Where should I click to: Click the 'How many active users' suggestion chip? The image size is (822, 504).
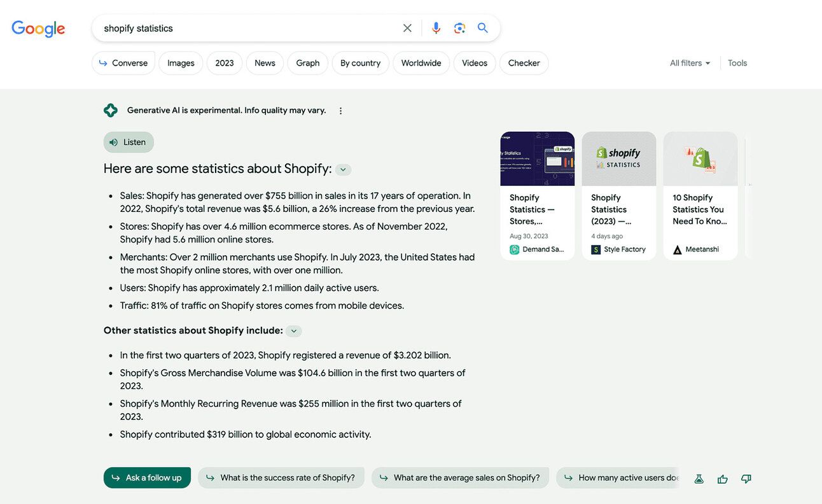[x=618, y=478]
